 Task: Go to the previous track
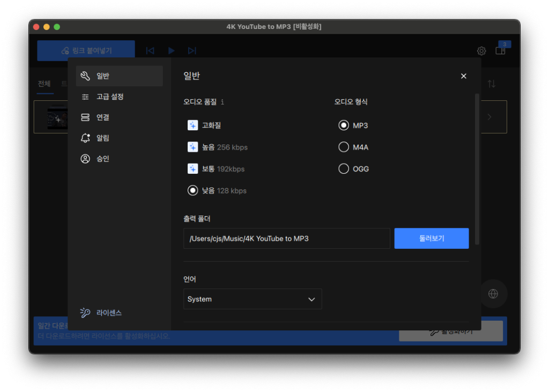pyautogui.click(x=150, y=51)
